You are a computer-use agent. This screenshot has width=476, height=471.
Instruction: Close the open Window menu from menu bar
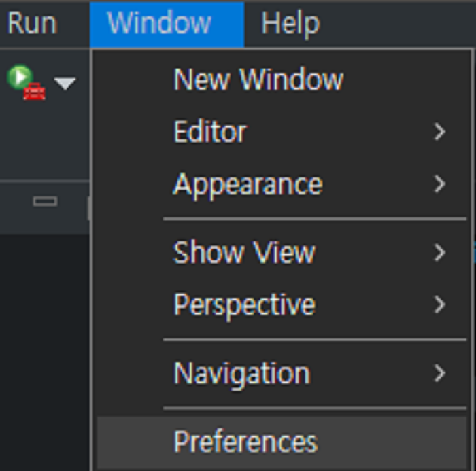click(x=159, y=24)
